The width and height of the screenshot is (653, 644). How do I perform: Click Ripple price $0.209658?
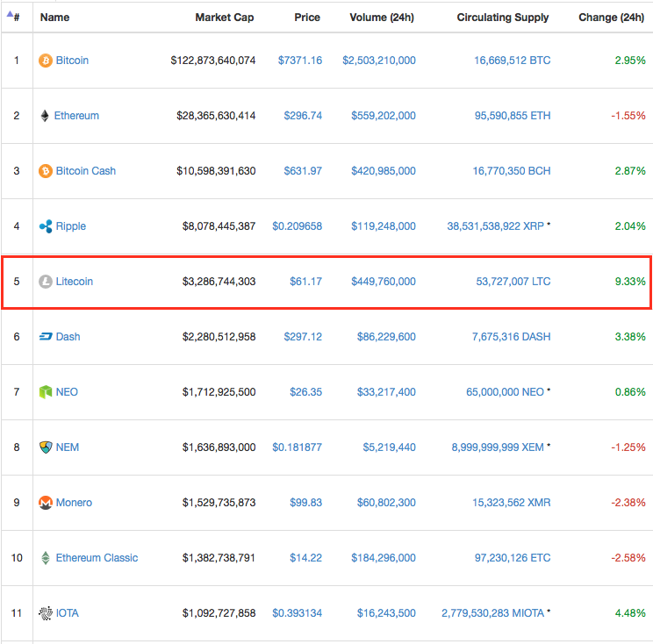297,226
